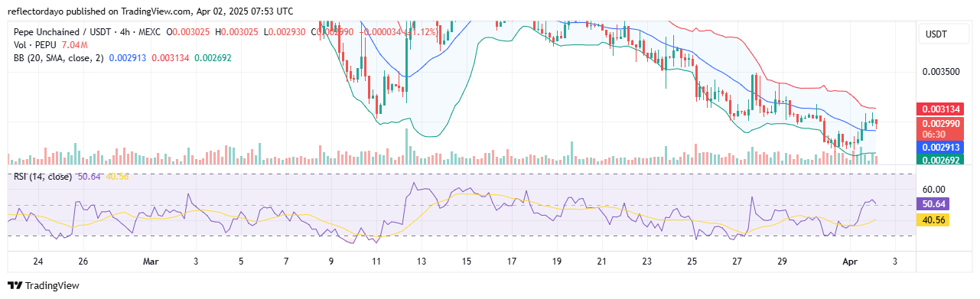Click the 0.003500 price axis label
Screen dimensions: 980x299
[x=942, y=71]
